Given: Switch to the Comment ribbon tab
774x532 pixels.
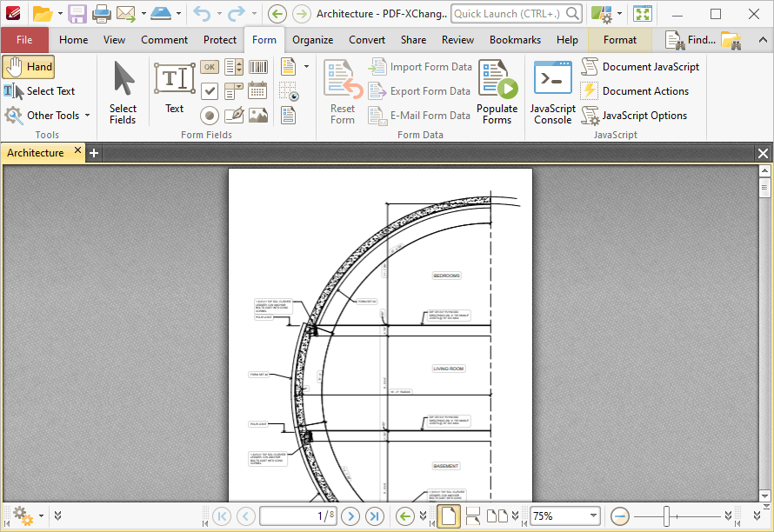Looking at the screenshot, I should click(x=164, y=40).
